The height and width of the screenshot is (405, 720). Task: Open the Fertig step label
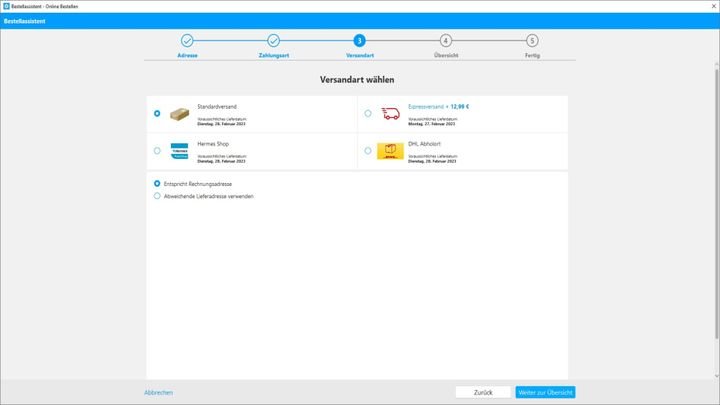pyautogui.click(x=532, y=56)
